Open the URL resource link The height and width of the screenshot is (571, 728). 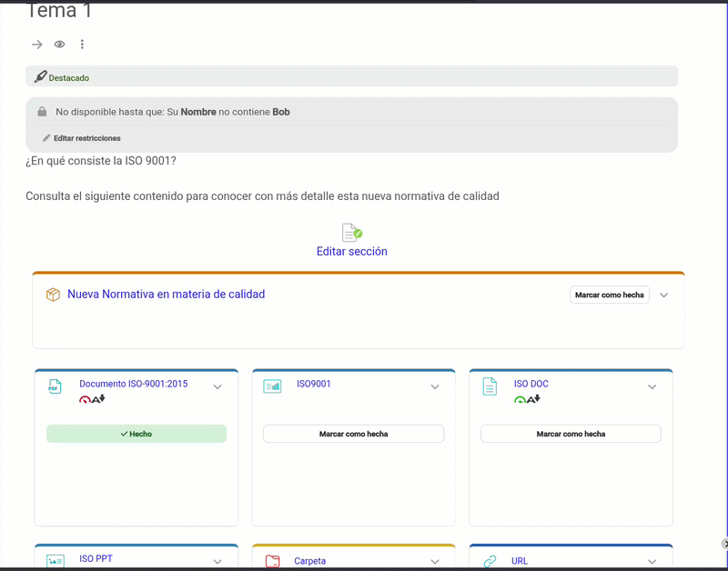coord(520,561)
